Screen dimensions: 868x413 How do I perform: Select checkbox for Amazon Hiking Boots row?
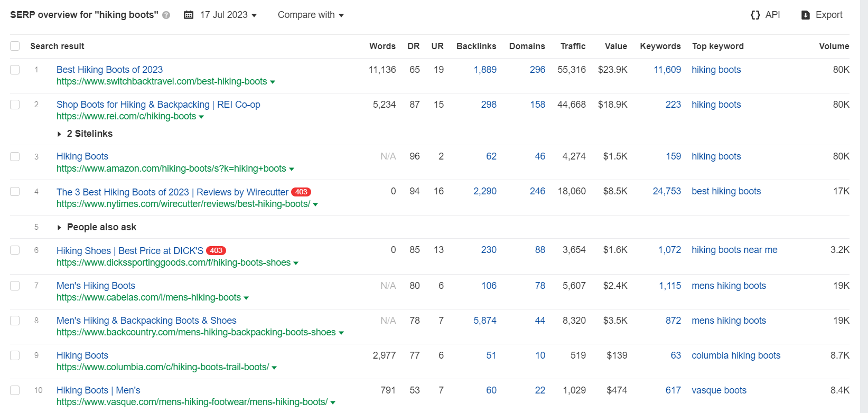(x=15, y=156)
